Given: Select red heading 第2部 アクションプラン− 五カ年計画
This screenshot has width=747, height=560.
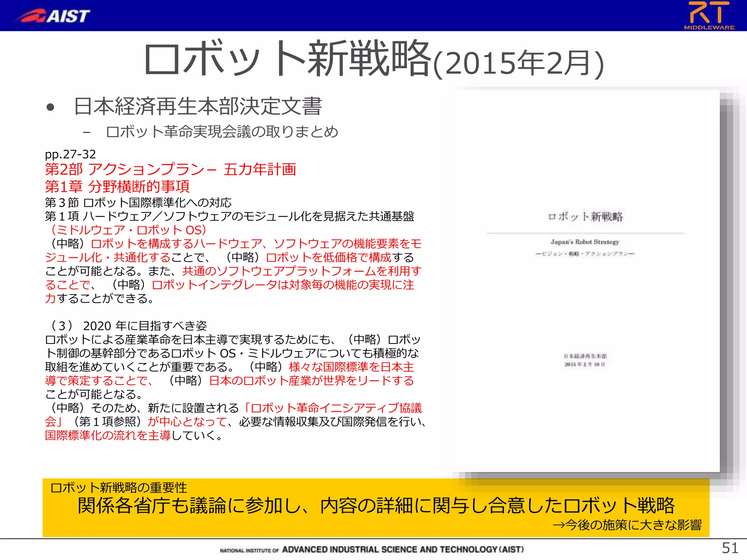Looking at the screenshot, I should click(x=170, y=170).
